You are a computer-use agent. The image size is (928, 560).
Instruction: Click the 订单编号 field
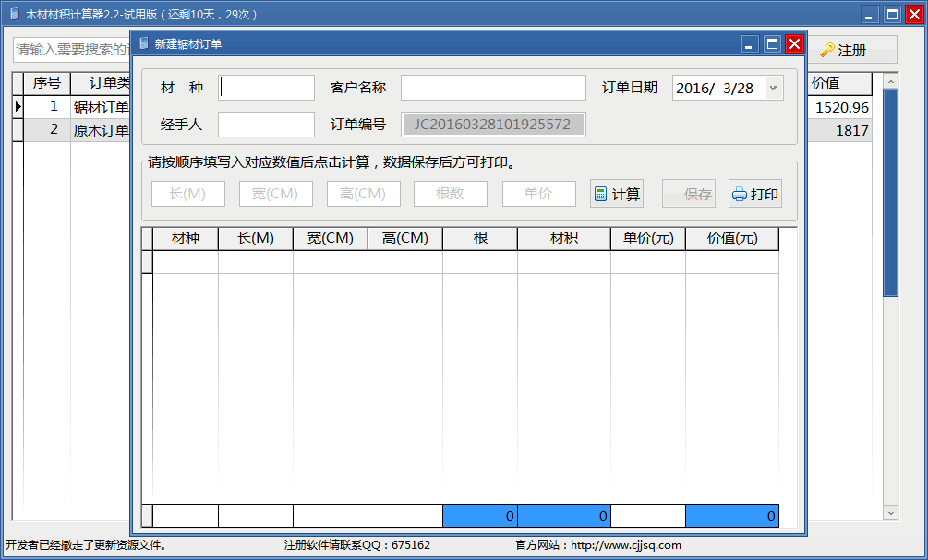(493, 125)
